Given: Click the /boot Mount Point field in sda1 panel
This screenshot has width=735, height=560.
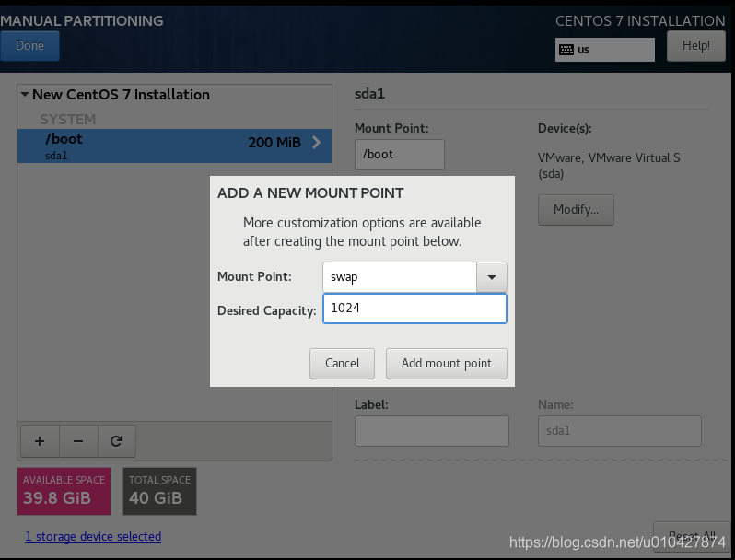Looking at the screenshot, I should point(400,155).
